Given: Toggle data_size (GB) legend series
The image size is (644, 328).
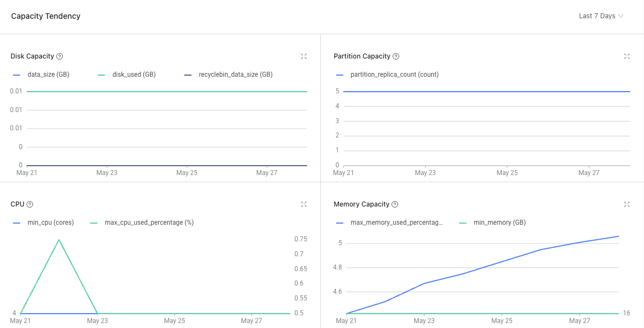Looking at the screenshot, I should tap(41, 75).
